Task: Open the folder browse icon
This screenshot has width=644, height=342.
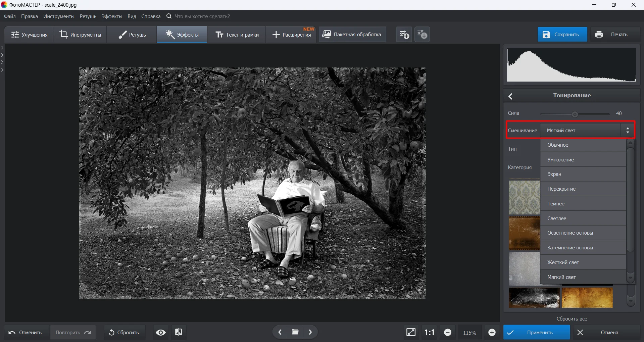Action: coord(295,332)
